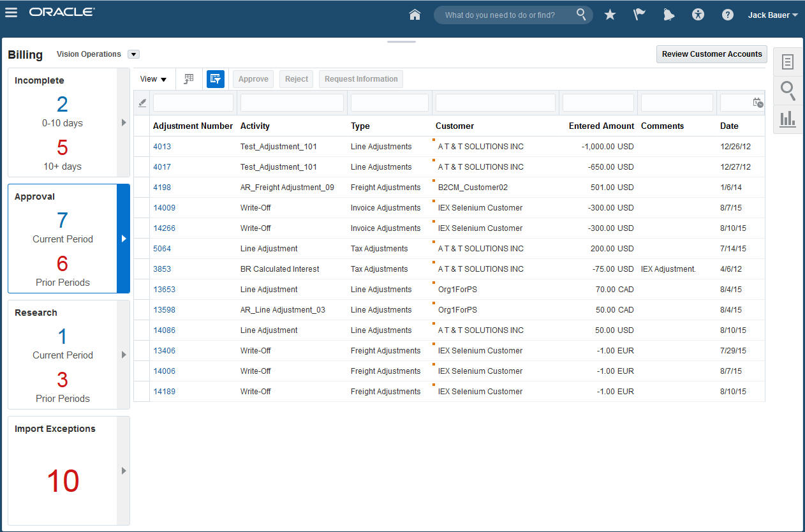Open adjustment number 13598 link
This screenshot has height=532, width=805.
(x=164, y=310)
